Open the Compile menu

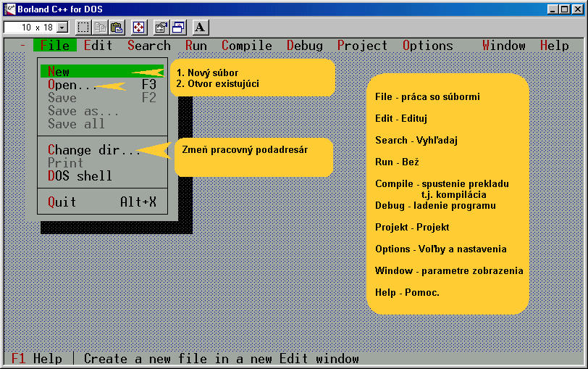[247, 46]
